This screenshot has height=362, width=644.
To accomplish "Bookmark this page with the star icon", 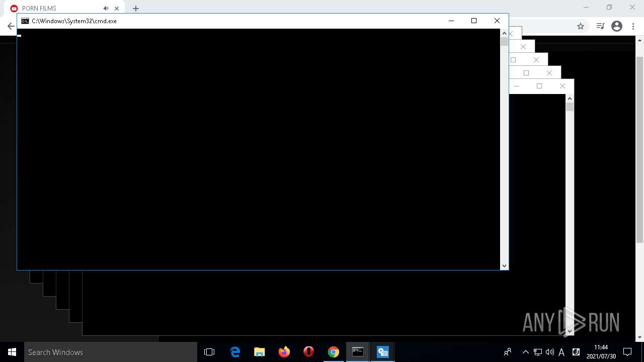I will click(581, 26).
